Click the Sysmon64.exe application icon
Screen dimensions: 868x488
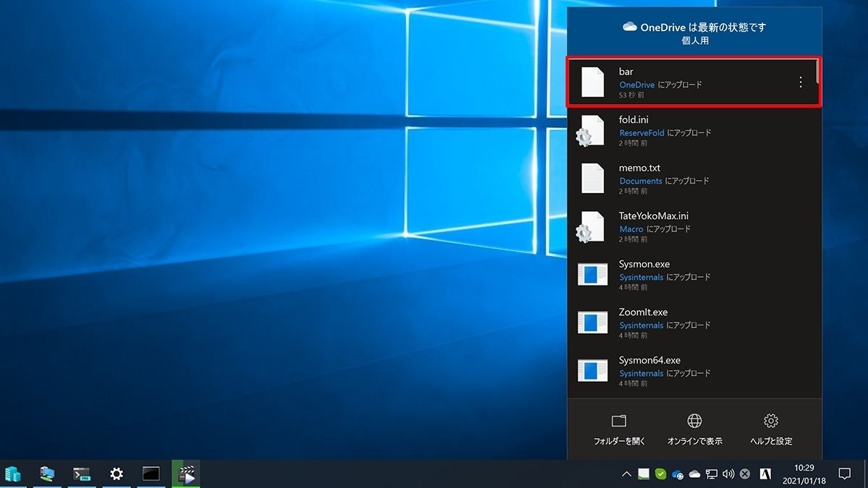592,371
